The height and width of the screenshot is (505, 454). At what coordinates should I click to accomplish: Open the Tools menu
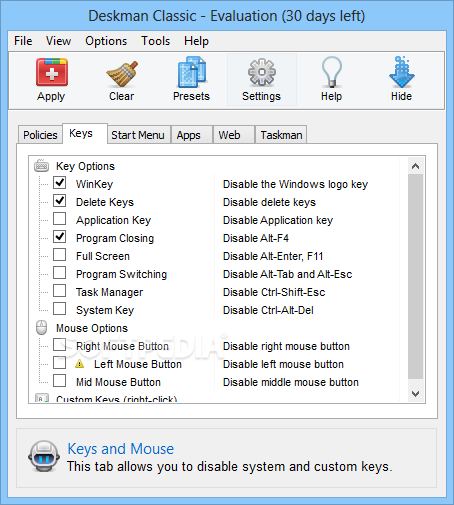point(156,41)
